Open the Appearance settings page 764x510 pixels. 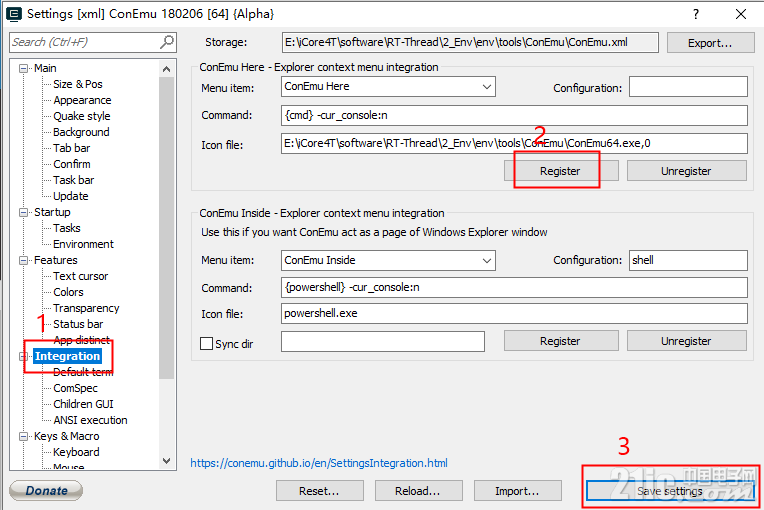click(82, 100)
